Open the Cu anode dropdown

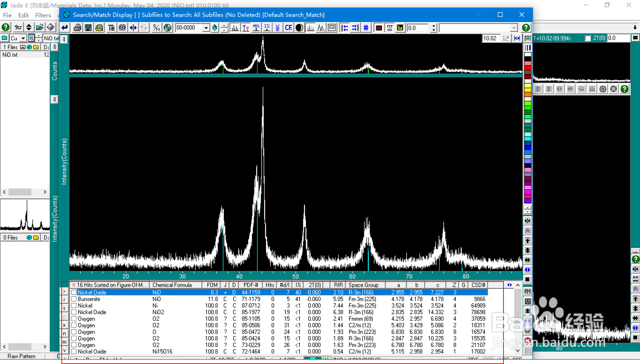[x=23, y=38]
